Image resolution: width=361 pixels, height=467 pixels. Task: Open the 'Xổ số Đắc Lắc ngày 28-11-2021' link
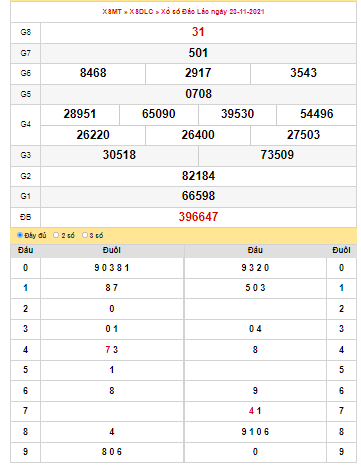[213, 12]
